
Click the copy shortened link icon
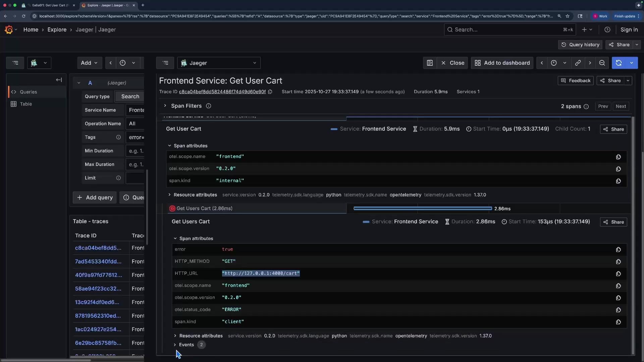(x=578, y=63)
